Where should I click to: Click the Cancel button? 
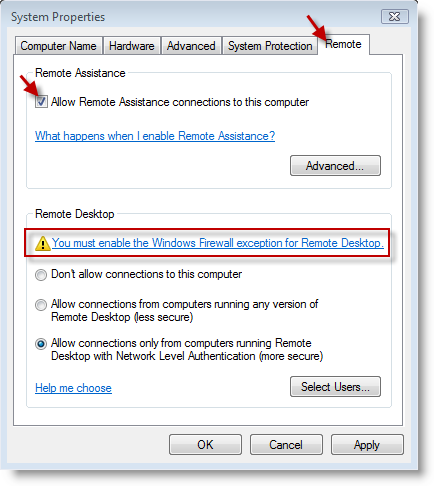tap(286, 445)
